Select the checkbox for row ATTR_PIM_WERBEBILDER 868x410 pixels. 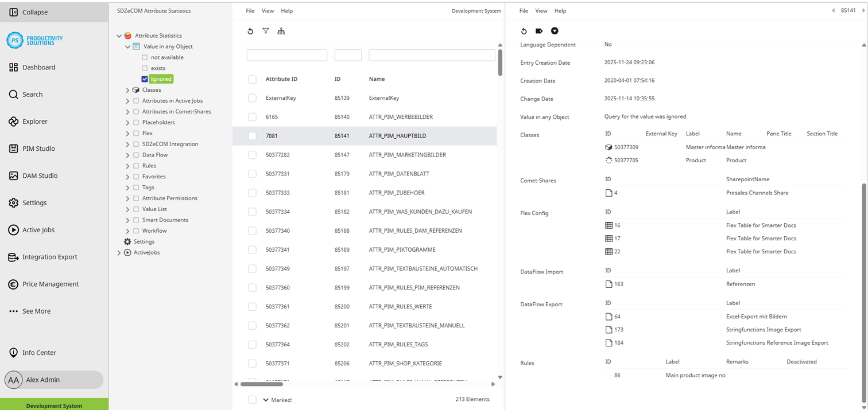point(252,116)
